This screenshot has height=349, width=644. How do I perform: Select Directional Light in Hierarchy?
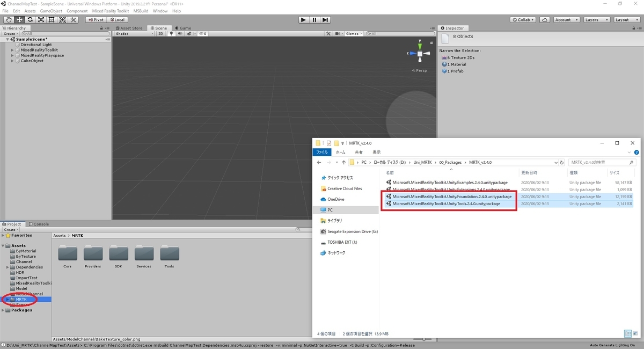36,45
